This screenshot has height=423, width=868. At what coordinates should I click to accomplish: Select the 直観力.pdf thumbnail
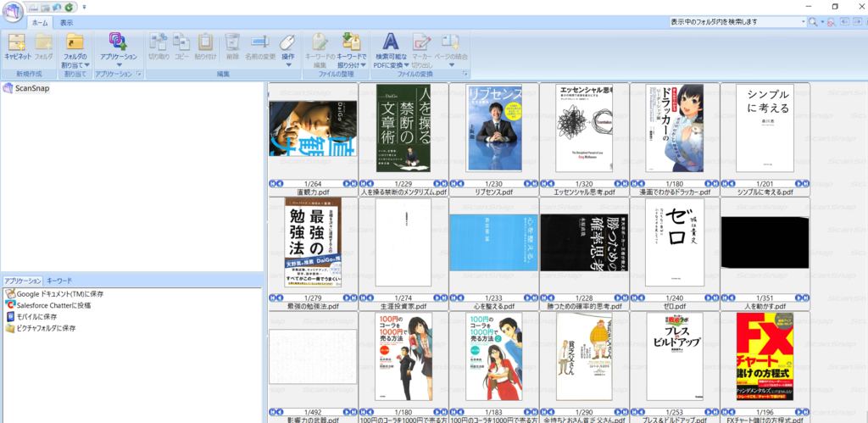313,129
